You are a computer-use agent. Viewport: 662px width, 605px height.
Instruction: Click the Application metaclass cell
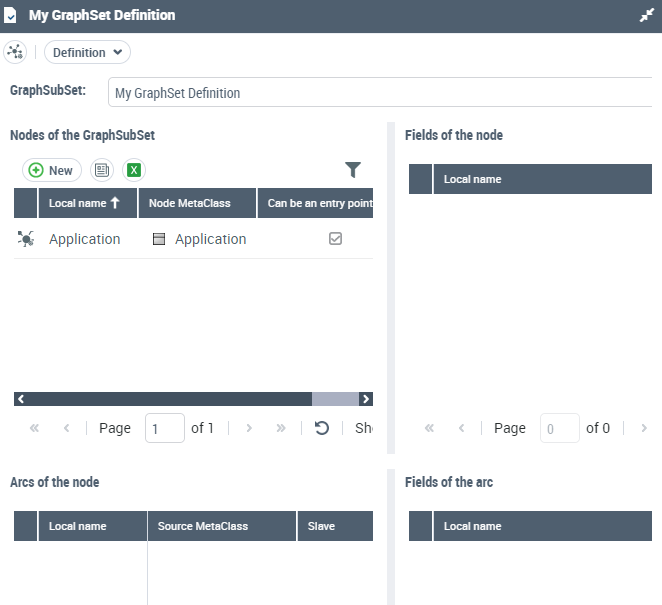tap(210, 239)
